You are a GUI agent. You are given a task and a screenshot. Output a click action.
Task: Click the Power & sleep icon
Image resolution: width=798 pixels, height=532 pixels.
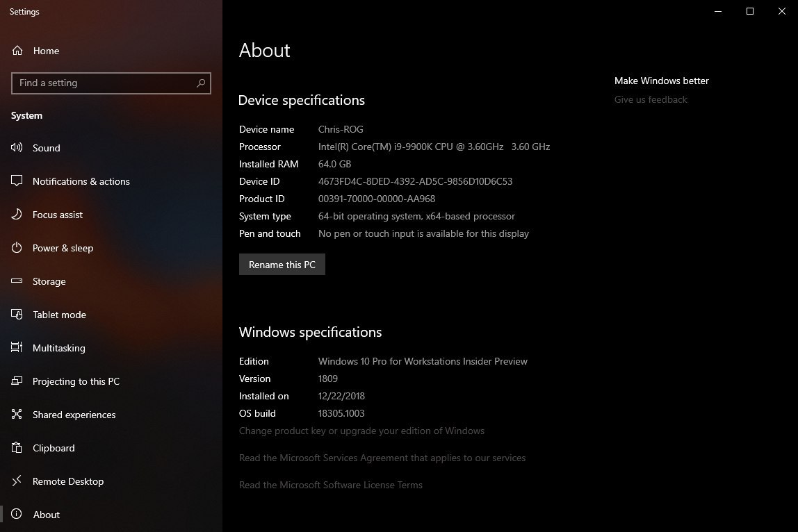pos(17,248)
